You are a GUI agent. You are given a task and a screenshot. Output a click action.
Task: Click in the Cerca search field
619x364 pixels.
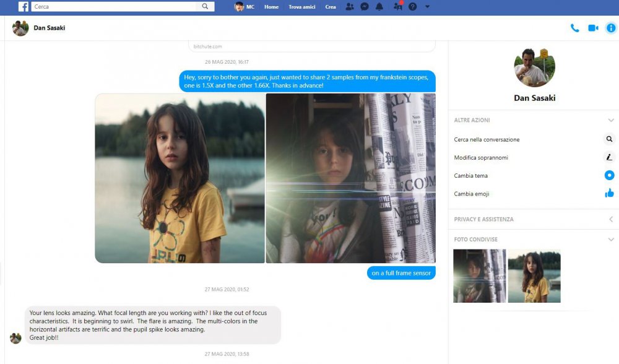pos(115,7)
